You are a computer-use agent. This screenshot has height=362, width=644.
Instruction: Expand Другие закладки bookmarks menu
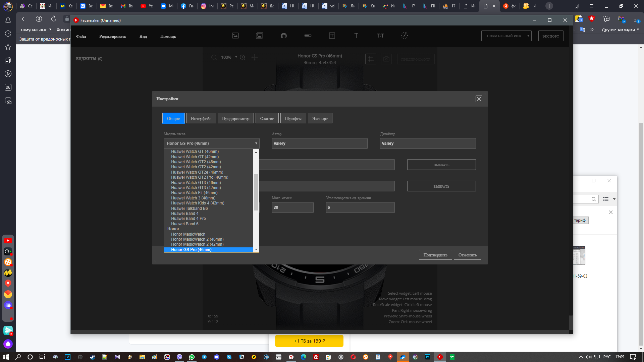620,29
